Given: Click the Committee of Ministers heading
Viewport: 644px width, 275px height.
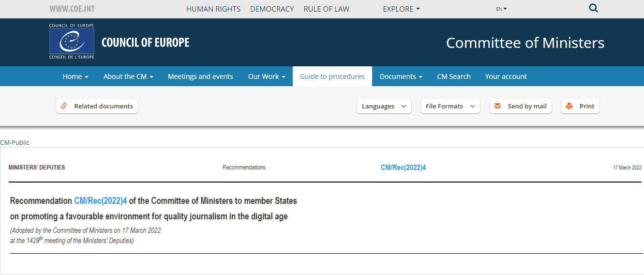Looking at the screenshot, I should point(525,43).
